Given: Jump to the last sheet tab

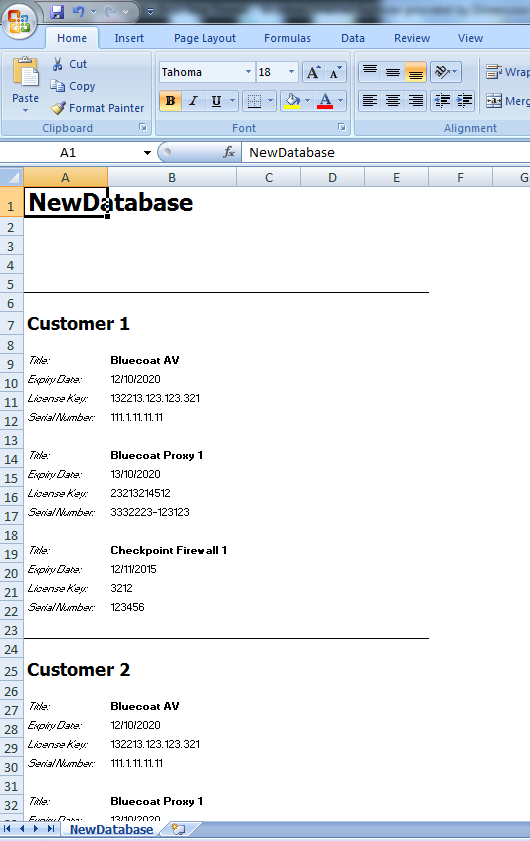Looking at the screenshot, I should pyautogui.click(x=50, y=829).
